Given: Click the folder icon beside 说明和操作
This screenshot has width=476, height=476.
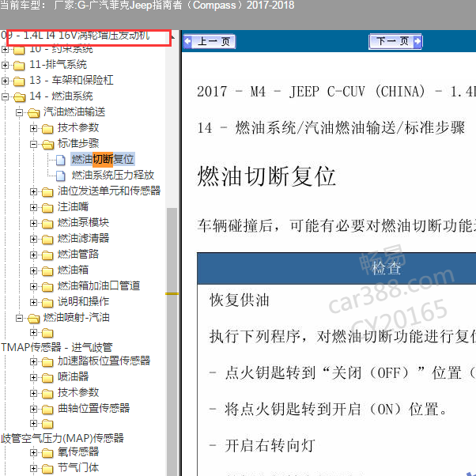Looking at the screenshot, I should (x=47, y=302).
